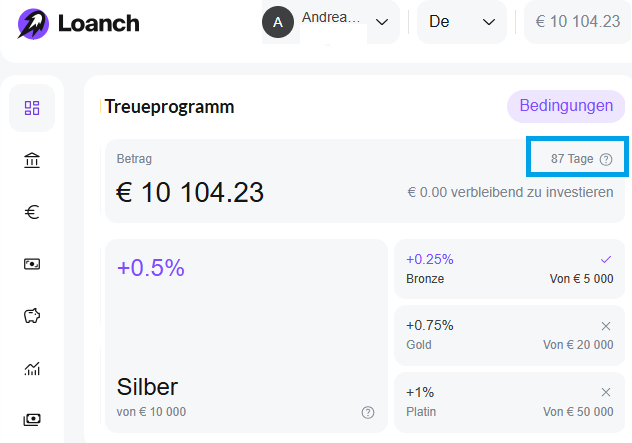The image size is (632, 443).
Task: Open the euro sign sidebar icon
Action: click(32, 212)
